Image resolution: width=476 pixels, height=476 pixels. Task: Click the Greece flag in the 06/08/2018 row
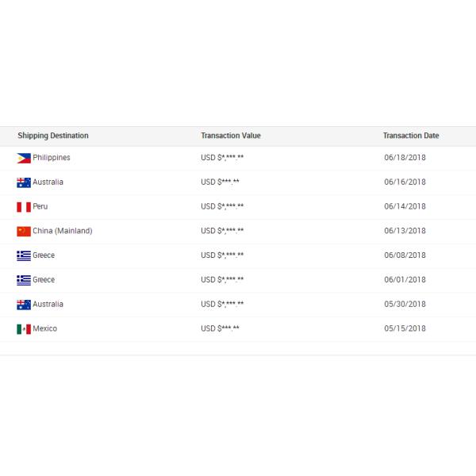(24, 255)
